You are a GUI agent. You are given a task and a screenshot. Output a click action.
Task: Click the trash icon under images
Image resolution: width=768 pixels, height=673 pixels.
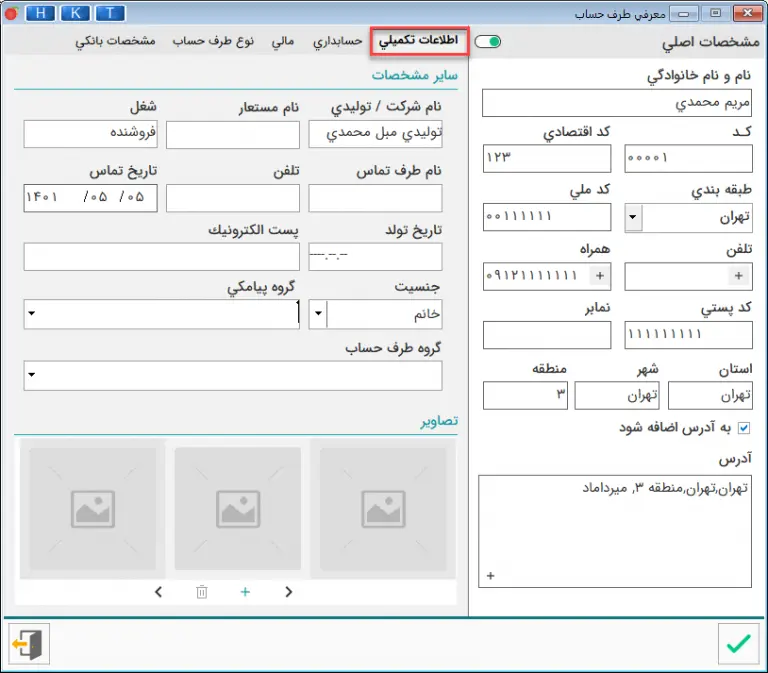point(202,592)
